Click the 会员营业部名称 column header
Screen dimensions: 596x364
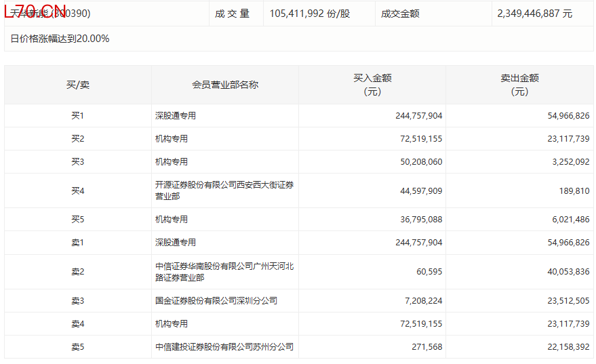(225, 85)
